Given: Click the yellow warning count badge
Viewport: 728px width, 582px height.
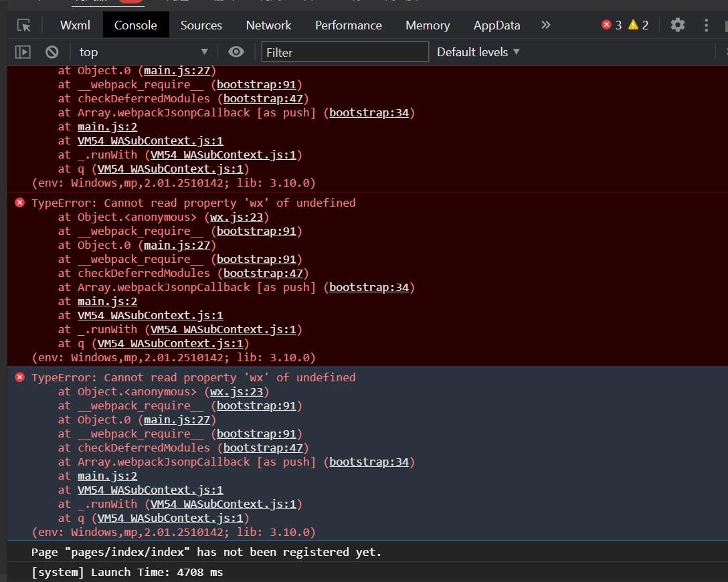Looking at the screenshot, I should click(x=638, y=25).
